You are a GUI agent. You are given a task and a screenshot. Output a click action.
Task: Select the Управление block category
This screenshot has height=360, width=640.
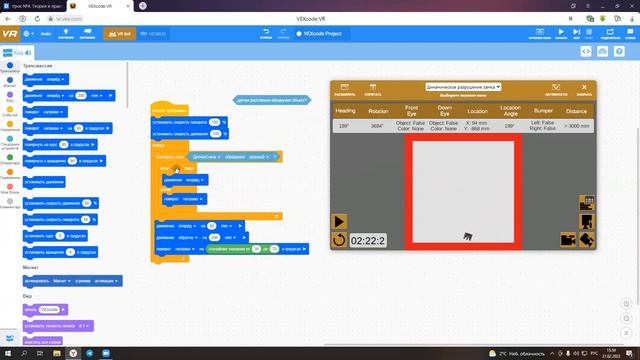10,126
